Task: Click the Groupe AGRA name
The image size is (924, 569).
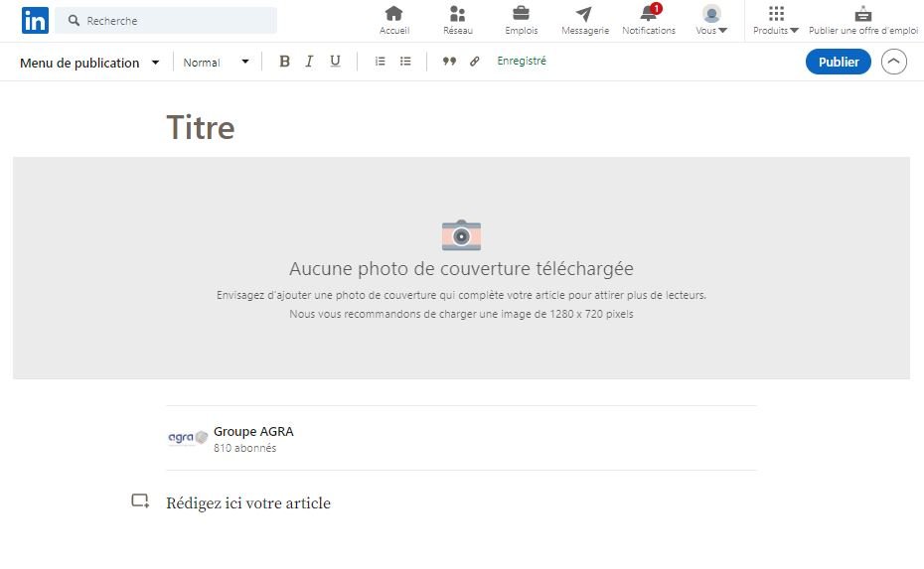Action: [253, 431]
